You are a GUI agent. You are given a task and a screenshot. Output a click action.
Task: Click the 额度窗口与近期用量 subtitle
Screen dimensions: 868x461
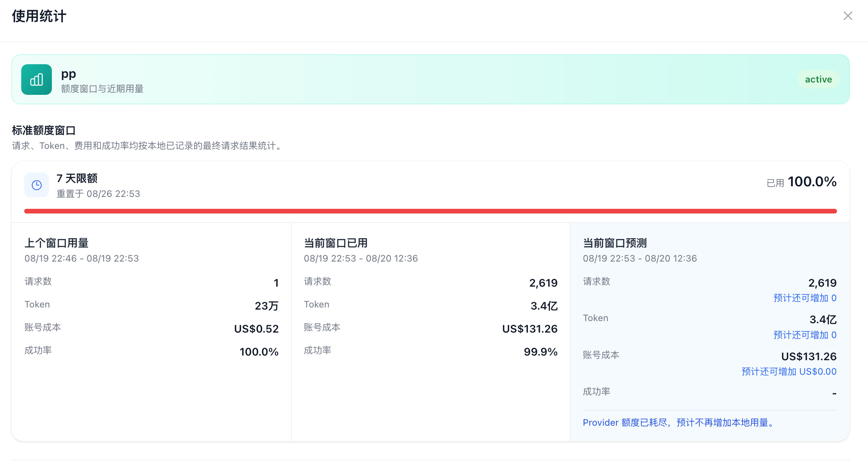tap(102, 89)
